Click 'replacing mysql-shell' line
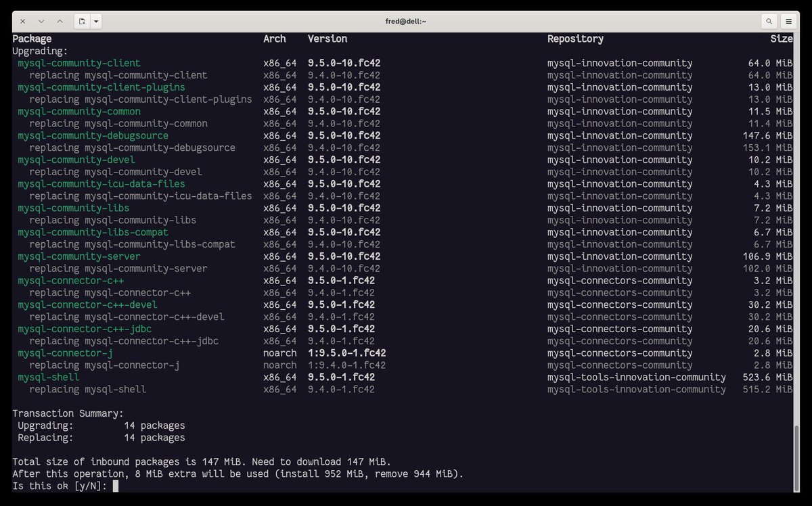Image resolution: width=812 pixels, height=506 pixels. click(x=87, y=390)
